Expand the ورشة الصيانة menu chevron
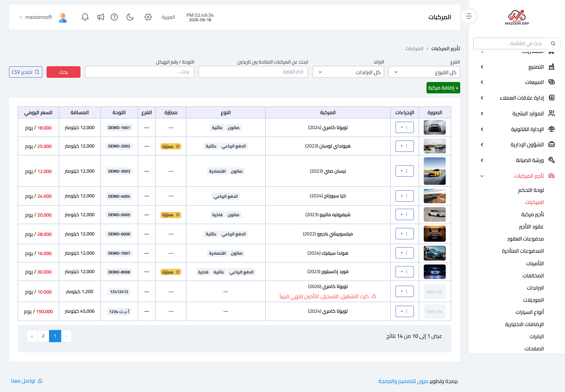Screen dimensions: 565x392 point(482,160)
